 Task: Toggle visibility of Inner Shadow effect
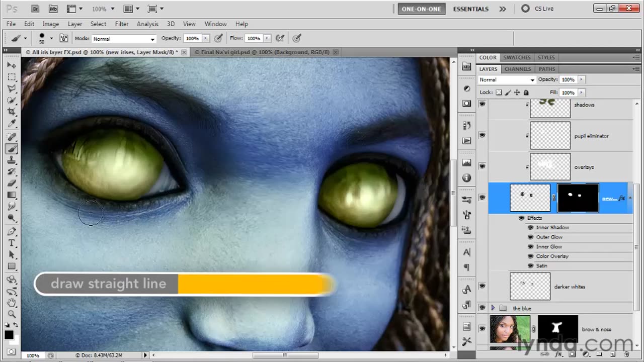point(530,228)
